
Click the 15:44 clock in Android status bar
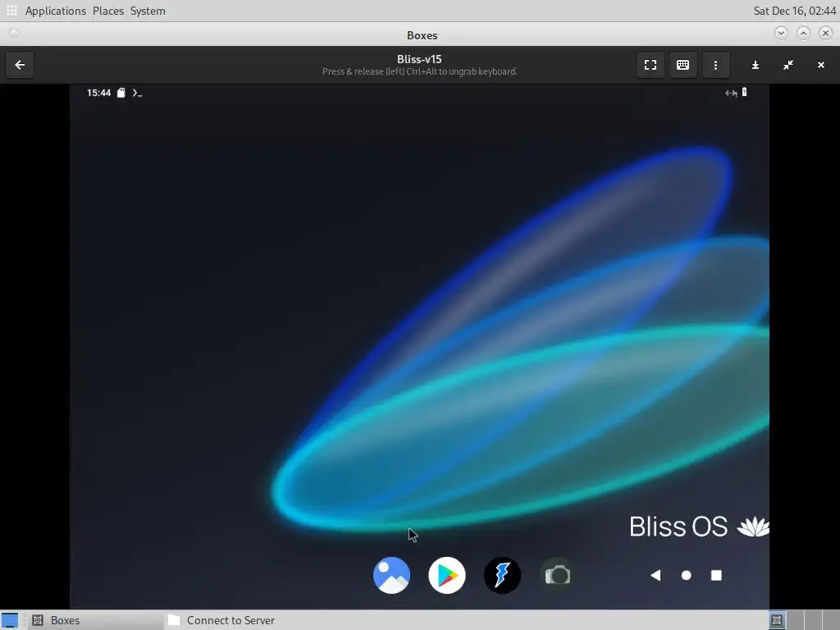coord(99,93)
